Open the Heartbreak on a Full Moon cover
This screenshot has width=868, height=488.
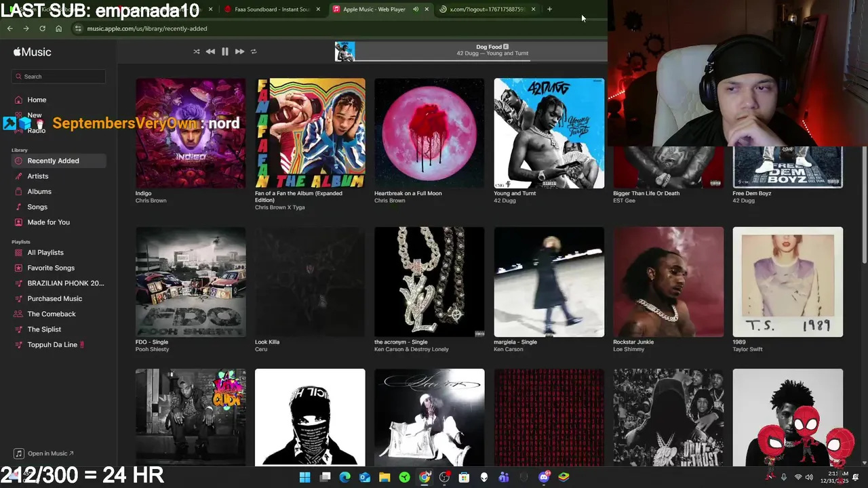429,133
